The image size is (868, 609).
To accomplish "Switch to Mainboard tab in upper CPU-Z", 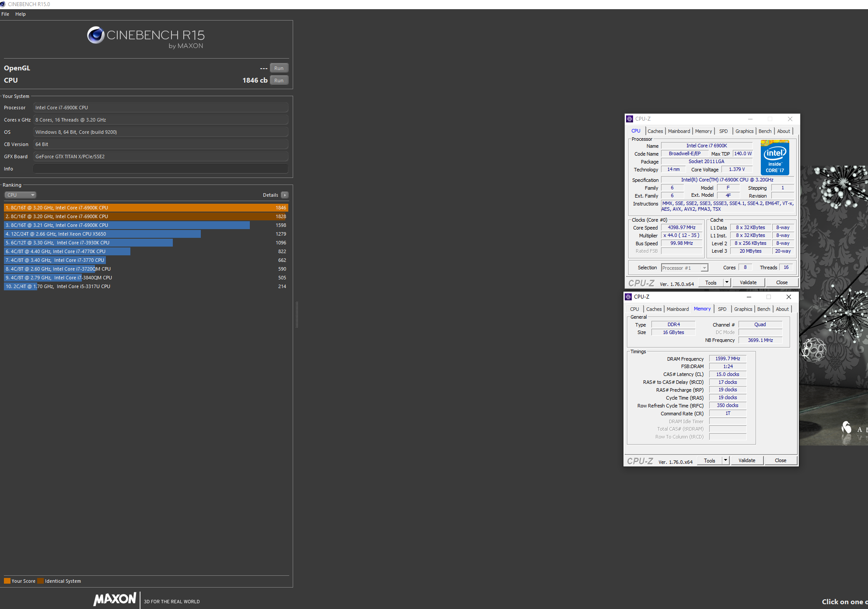I will [679, 131].
